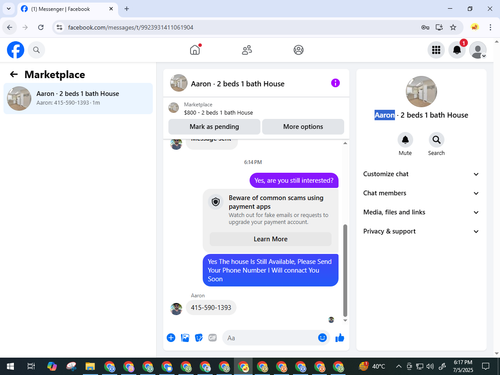Send a thumbs-up like

point(340,338)
